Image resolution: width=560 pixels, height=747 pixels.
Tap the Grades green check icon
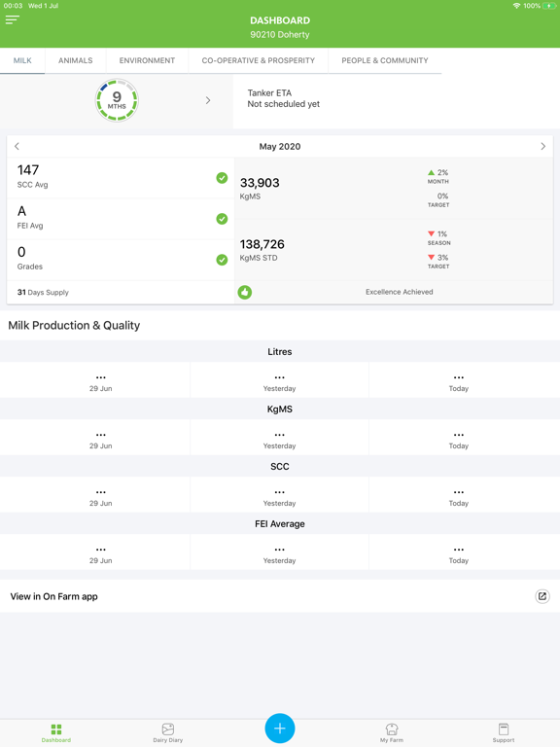(222, 260)
